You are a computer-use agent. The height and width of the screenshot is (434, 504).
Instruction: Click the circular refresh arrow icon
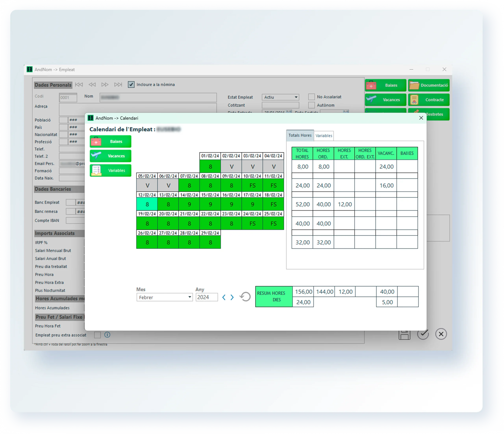pos(245,297)
